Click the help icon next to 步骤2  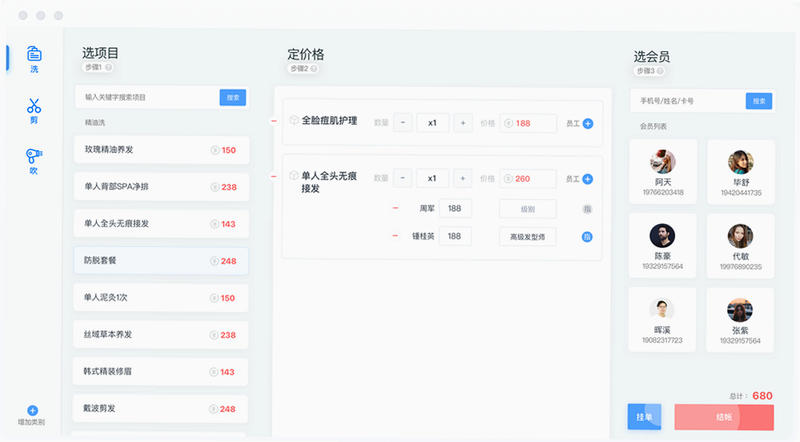pos(314,68)
